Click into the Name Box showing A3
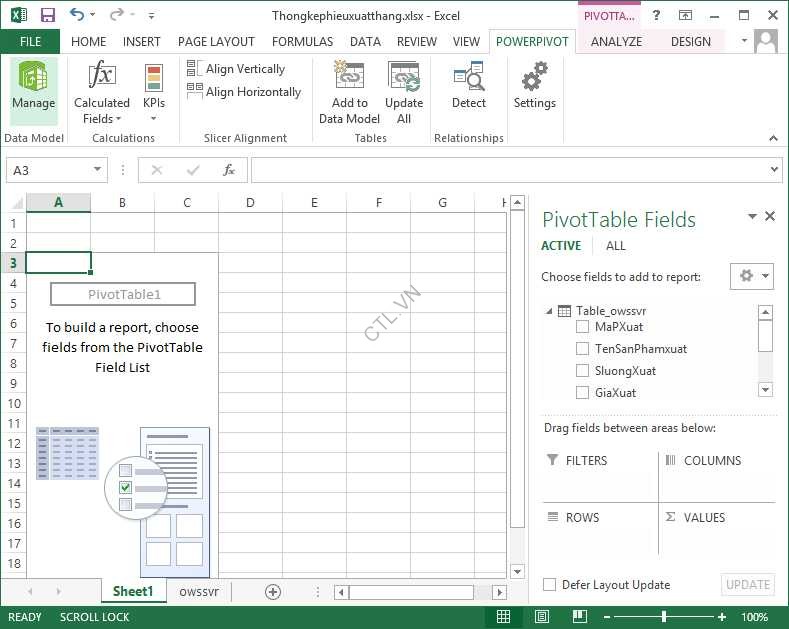789x629 pixels. click(48, 170)
